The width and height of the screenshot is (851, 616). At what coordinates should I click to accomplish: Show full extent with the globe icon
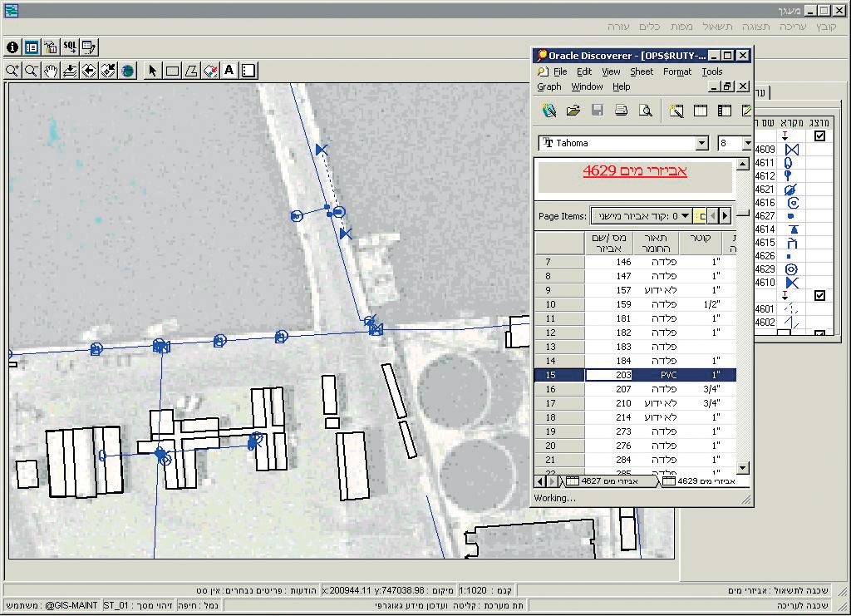[127, 71]
